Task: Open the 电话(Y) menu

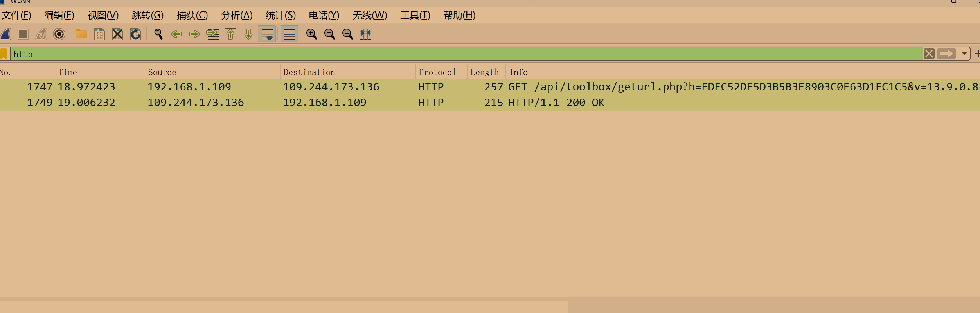Action: pyautogui.click(x=324, y=15)
